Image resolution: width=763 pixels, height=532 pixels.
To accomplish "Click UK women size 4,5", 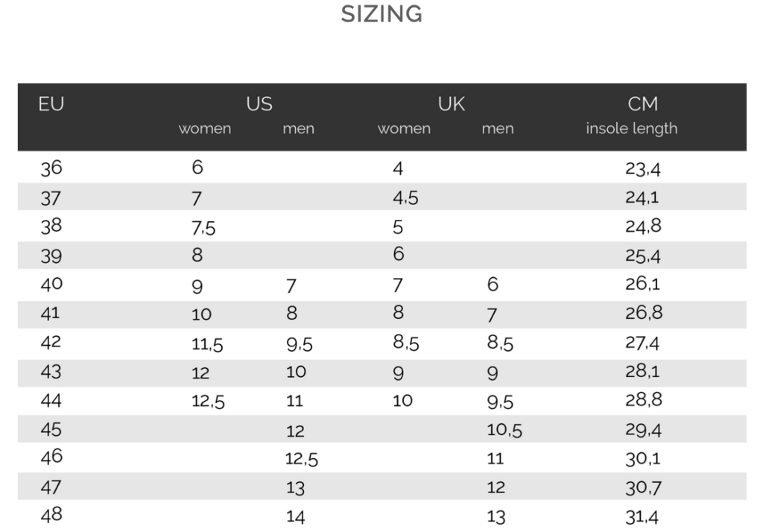I will (406, 198).
